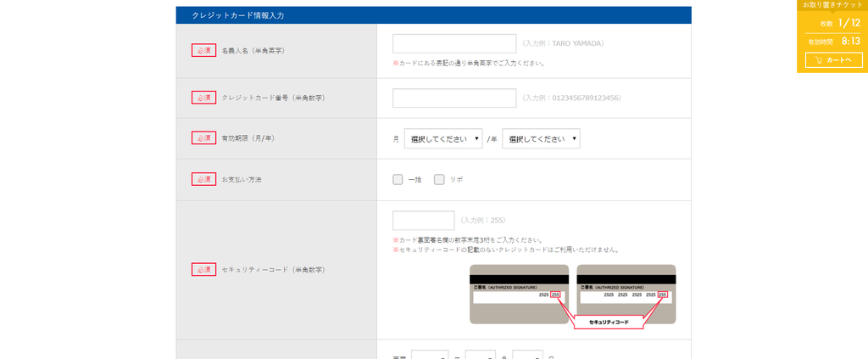Screen dimensions: 868x359
Task: Click the 必須 badge beside 名義人名
Action: [203, 50]
